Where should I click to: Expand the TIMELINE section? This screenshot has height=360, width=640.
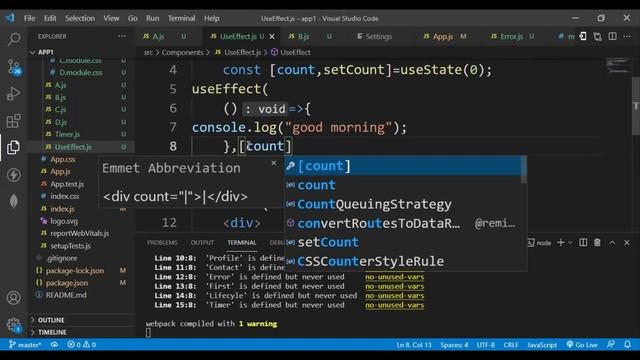coord(52,332)
